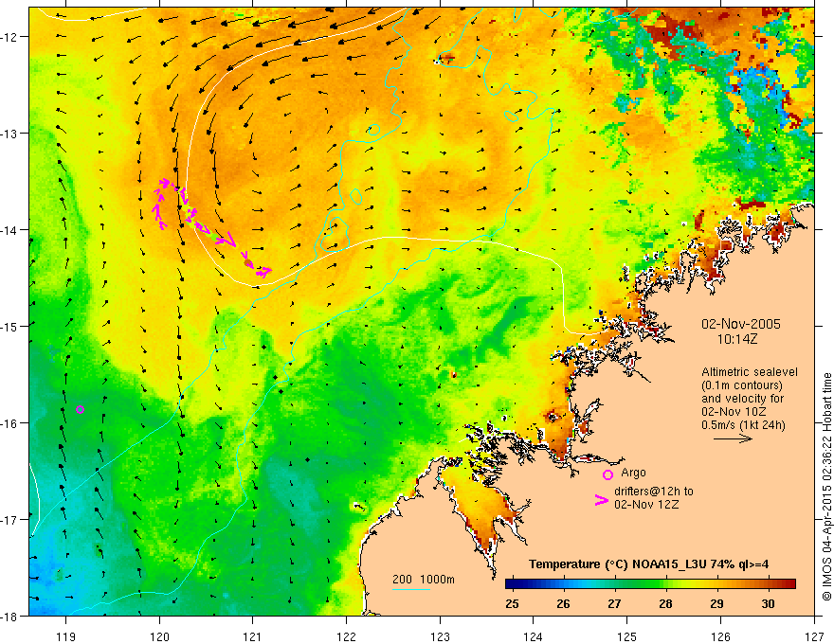Screen dimensions: 834x644
Task: Click the magenta Argo float circle on the map
Action: [80, 409]
